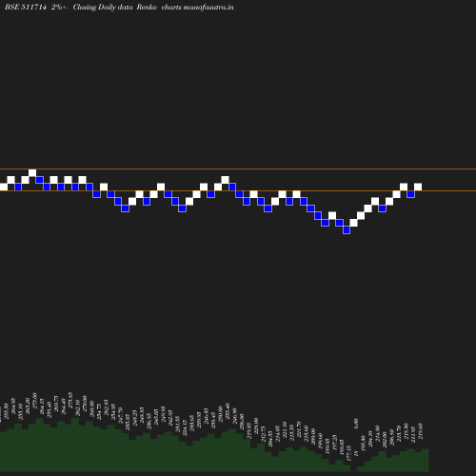Select the highest white Renko brick
476x476 pixels.
32,173
